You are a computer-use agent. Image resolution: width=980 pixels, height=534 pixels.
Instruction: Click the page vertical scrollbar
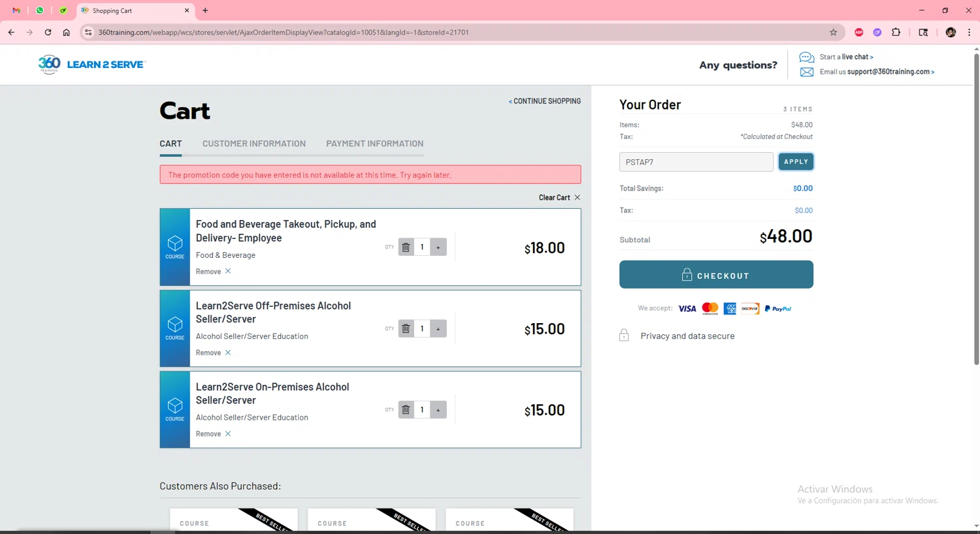[976, 209]
